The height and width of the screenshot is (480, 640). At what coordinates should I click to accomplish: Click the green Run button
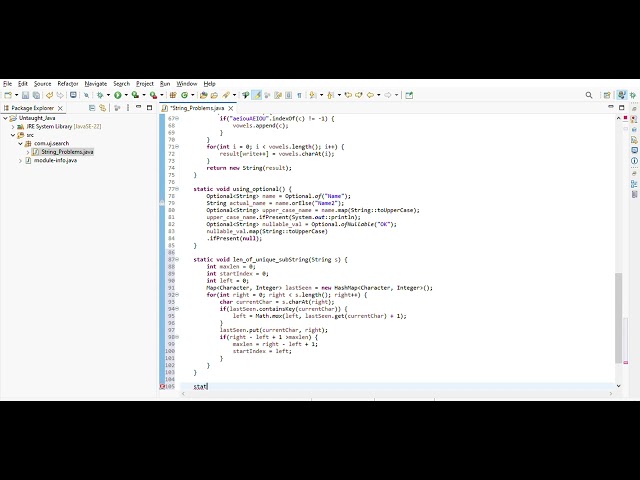click(x=118, y=95)
